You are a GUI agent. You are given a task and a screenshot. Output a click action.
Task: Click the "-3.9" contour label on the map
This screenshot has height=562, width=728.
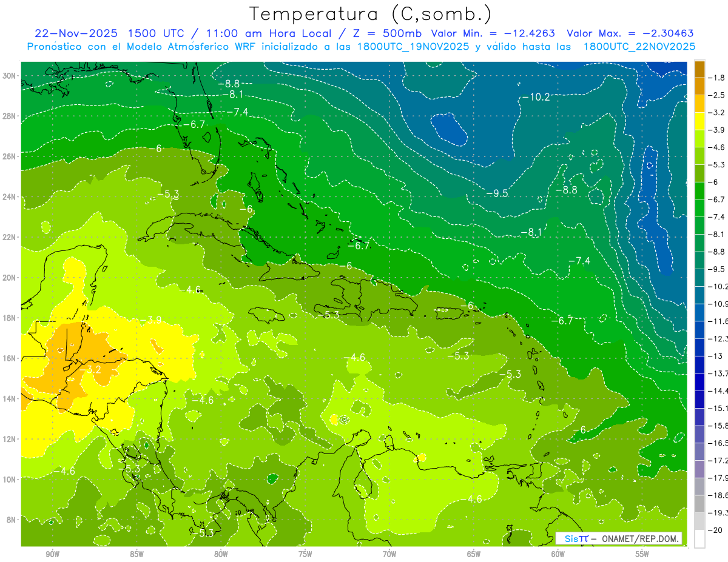(x=150, y=319)
